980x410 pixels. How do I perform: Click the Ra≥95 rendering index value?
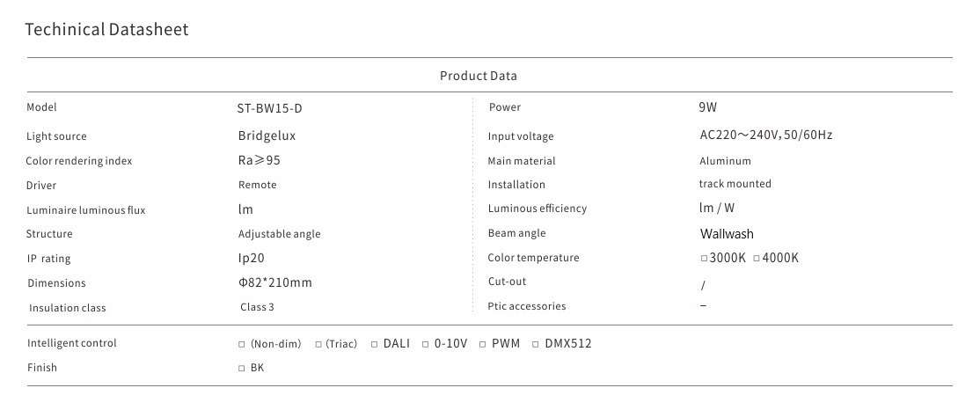coord(260,161)
